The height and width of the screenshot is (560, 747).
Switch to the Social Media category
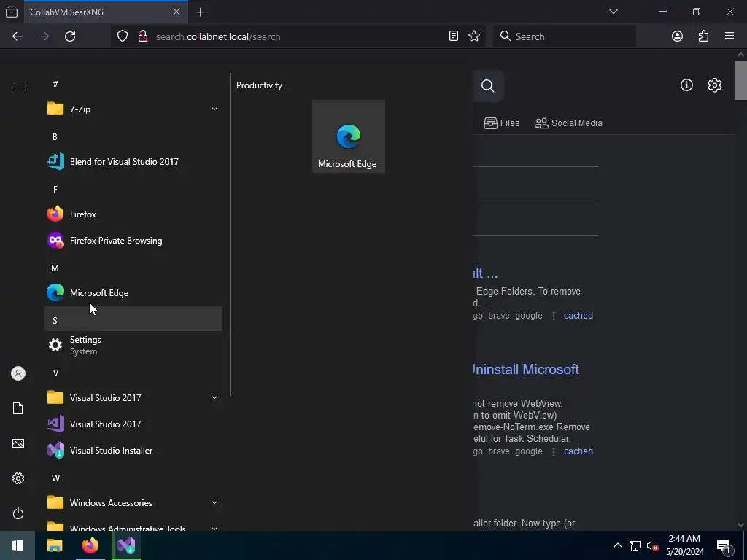point(568,122)
